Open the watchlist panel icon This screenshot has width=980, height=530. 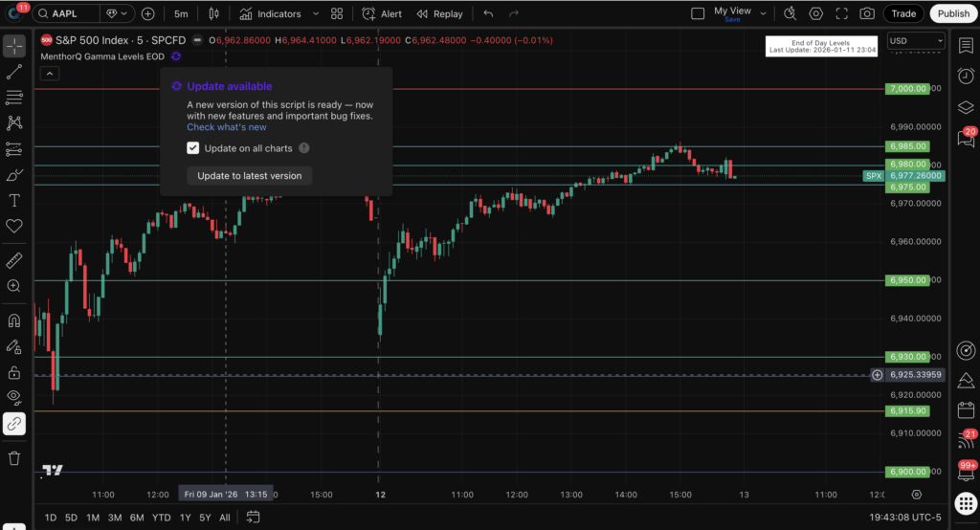click(966, 46)
